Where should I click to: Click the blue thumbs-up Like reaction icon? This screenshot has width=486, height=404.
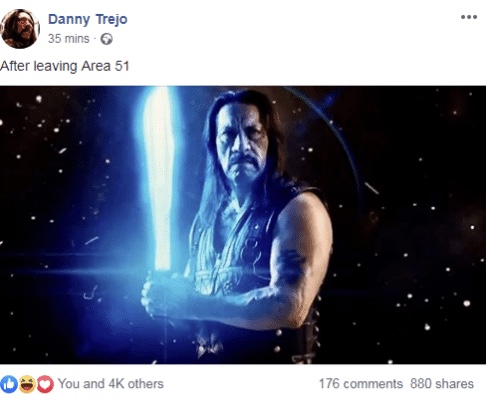point(9,384)
